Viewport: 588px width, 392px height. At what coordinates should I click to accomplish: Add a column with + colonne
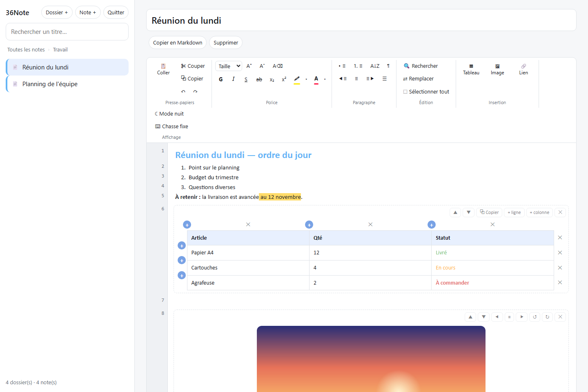click(x=539, y=212)
